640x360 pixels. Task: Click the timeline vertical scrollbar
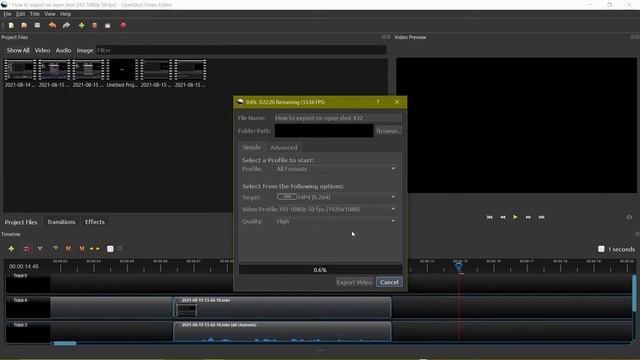point(634,293)
